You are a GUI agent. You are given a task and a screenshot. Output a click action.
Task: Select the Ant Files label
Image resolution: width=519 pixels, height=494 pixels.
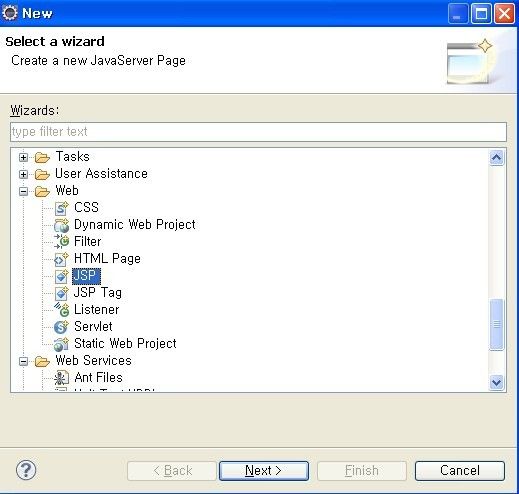coord(99,378)
